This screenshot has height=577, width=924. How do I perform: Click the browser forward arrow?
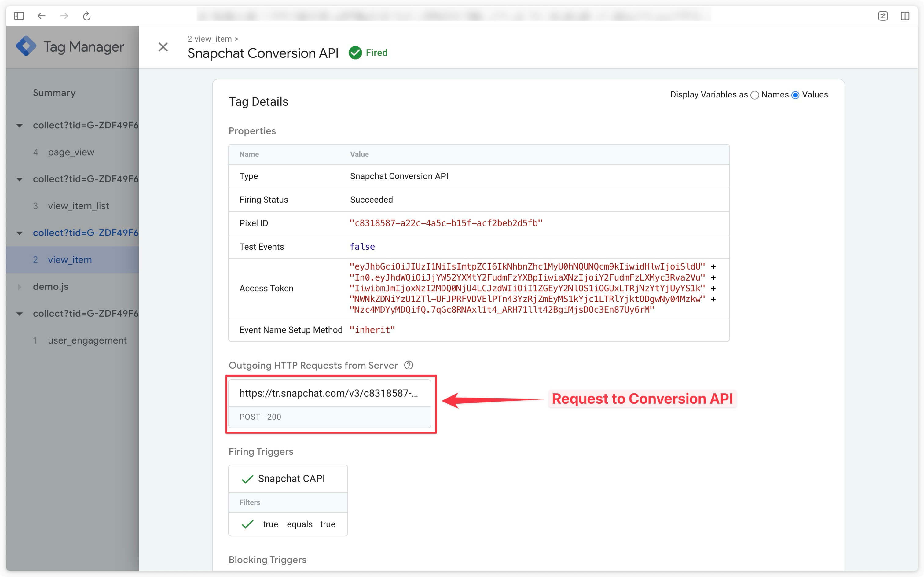[64, 16]
